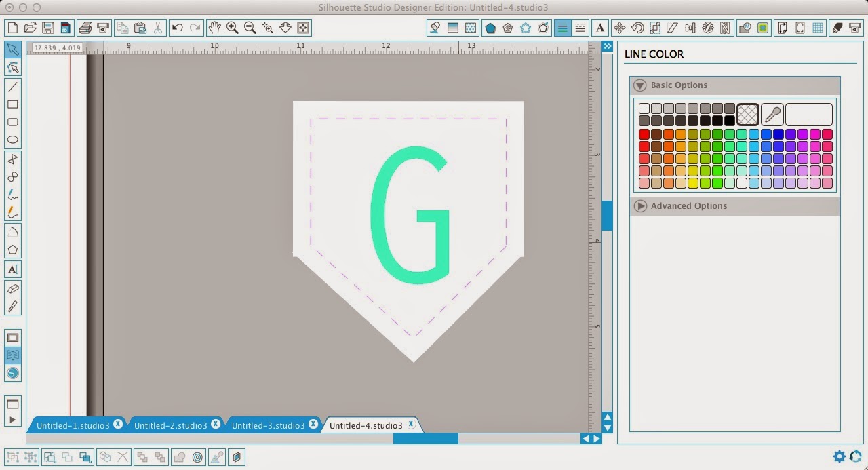The image size is (868, 470).
Task: Choose the transparent no-line color swatch
Action: click(748, 115)
